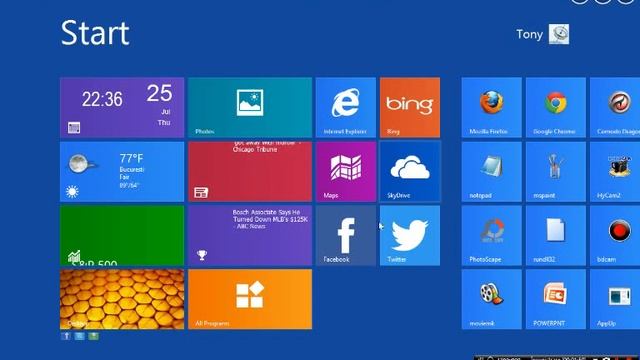Launch the Twitter tile
Image resolution: width=640 pixels, height=360 pixels.
[x=410, y=236]
